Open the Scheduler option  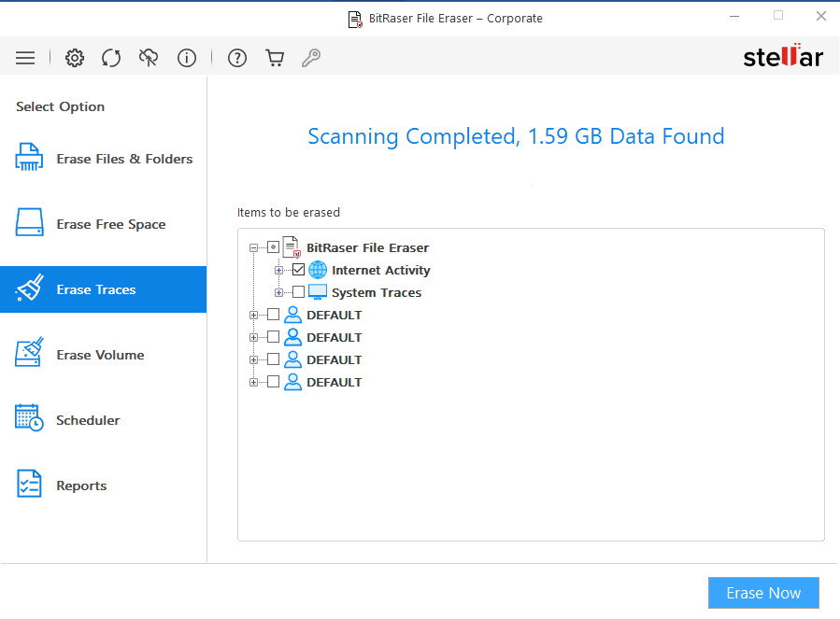click(104, 420)
